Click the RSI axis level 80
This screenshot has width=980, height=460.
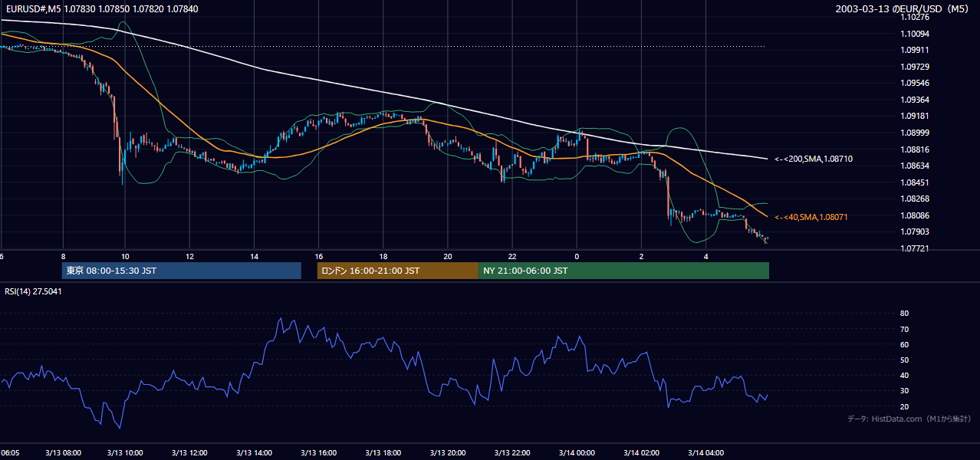pyautogui.click(x=904, y=314)
